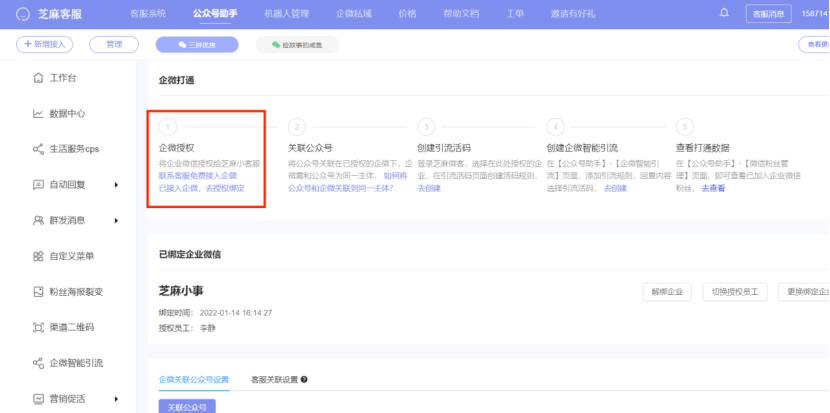This screenshot has height=413, width=830.
Task: Open the 联系客服免费接入企微 link
Action: pyautogui.click(x=197, y=175)
